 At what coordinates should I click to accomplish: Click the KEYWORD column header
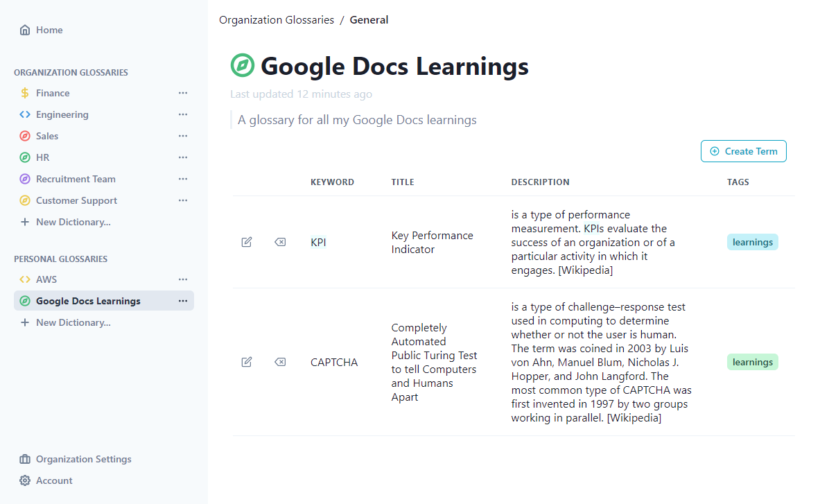[332, 182]
